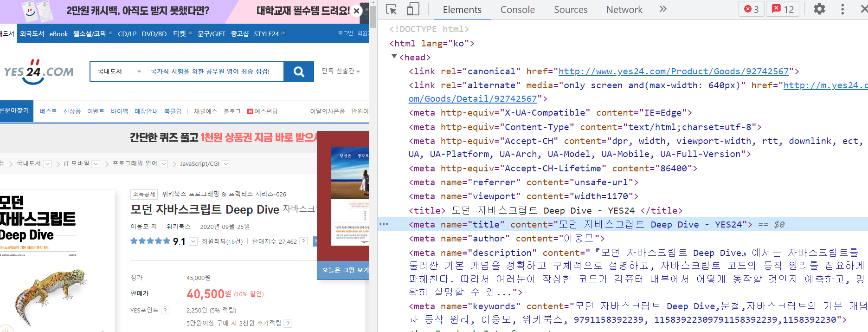Click the 2만원 캐시백 top banner
868x332 pixels.
137,11
